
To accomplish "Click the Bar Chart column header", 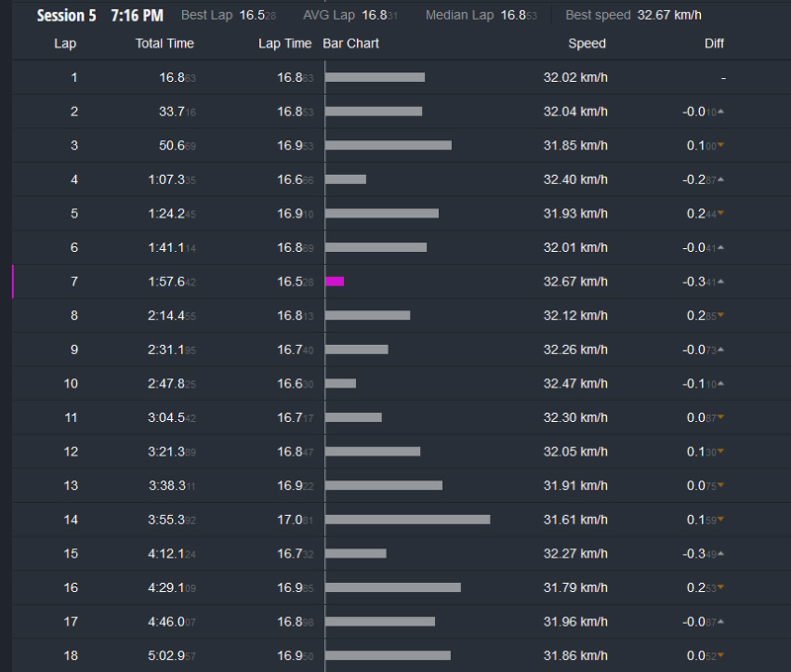I will (351, 43).
